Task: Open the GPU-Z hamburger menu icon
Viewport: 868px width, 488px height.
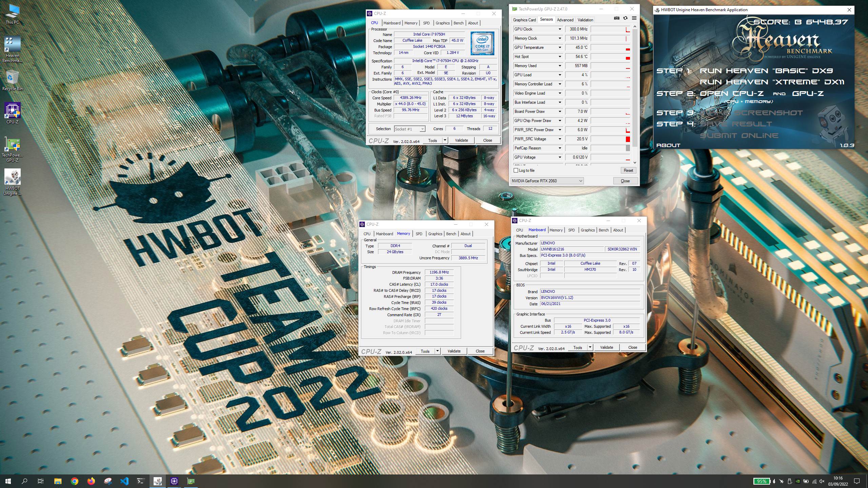Action: point(634,18)
